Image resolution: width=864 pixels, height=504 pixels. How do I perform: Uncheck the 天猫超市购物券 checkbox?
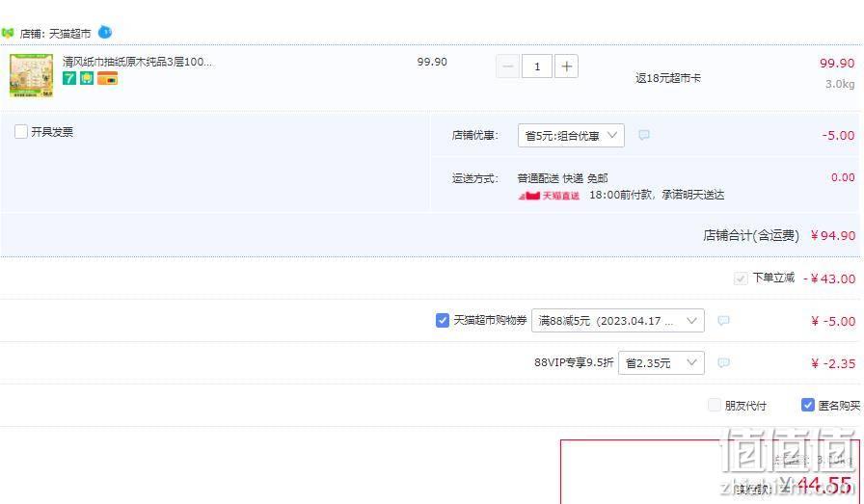[442, 320]
